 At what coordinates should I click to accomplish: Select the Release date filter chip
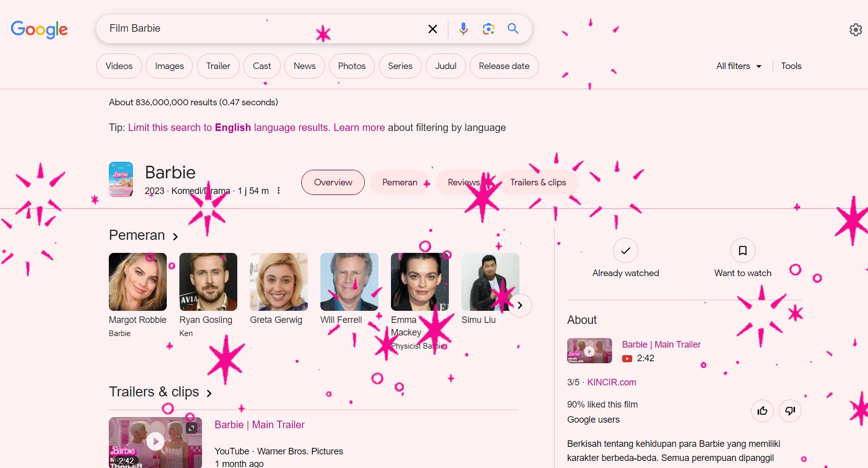tap(504, 66)
